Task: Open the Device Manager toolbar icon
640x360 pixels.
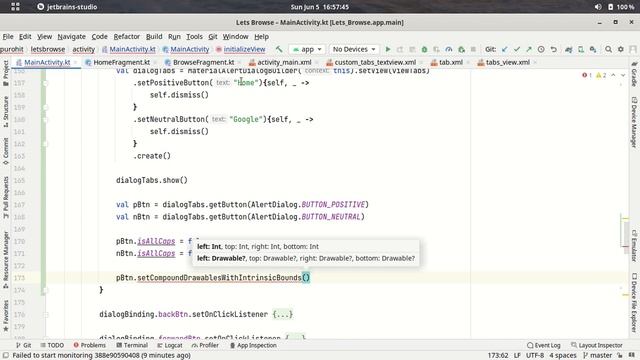Action: tap(581, 49)
